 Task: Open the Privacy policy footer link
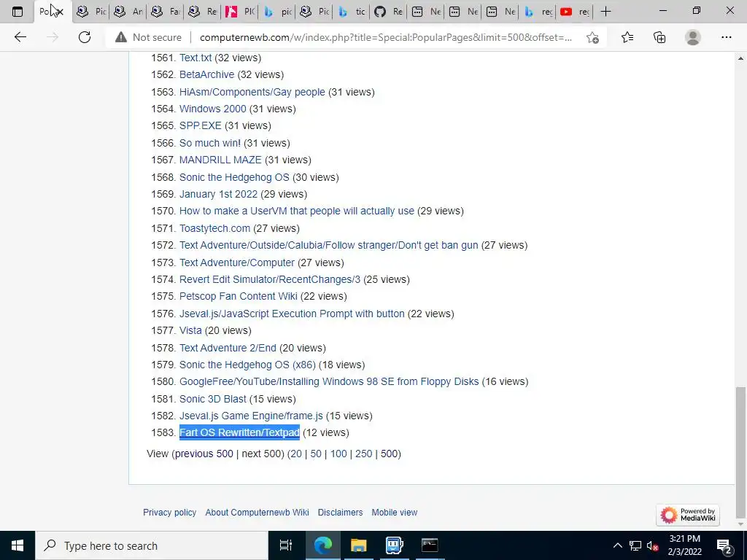[169, 513]
